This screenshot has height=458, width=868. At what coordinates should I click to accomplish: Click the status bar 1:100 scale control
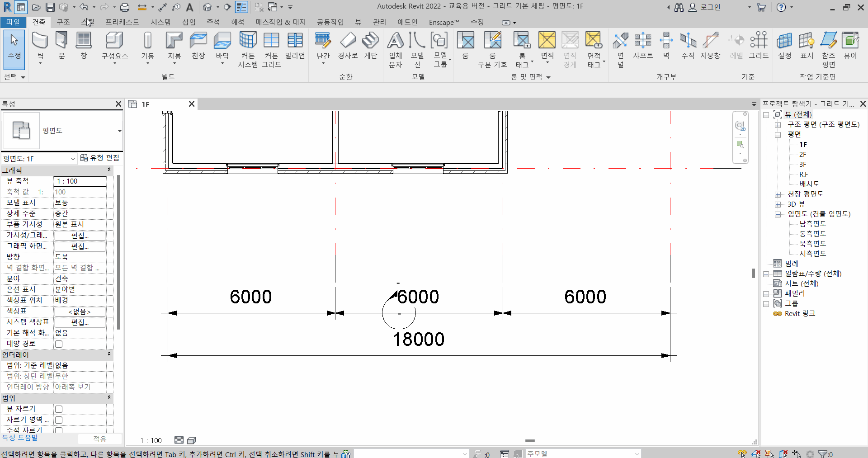click(x=151, y=440)
